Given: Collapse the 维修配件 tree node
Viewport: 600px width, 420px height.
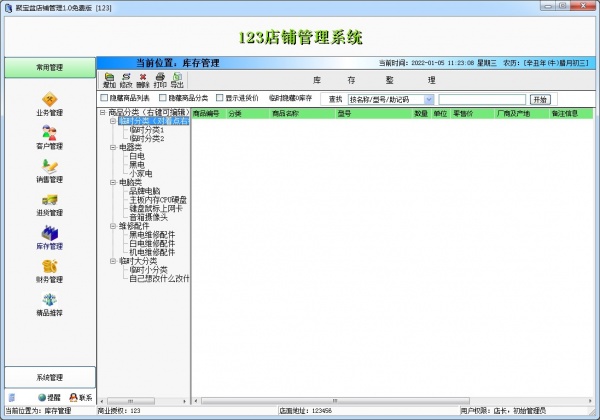Looking at the screenshot, I should (112, 226).
